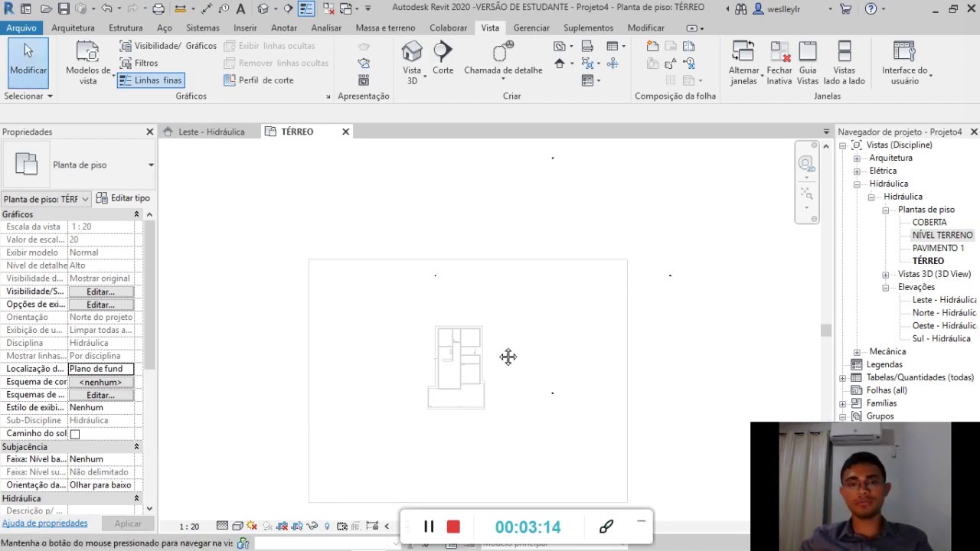
Task: Stop the screen recording
Action: tap(453, 527)
